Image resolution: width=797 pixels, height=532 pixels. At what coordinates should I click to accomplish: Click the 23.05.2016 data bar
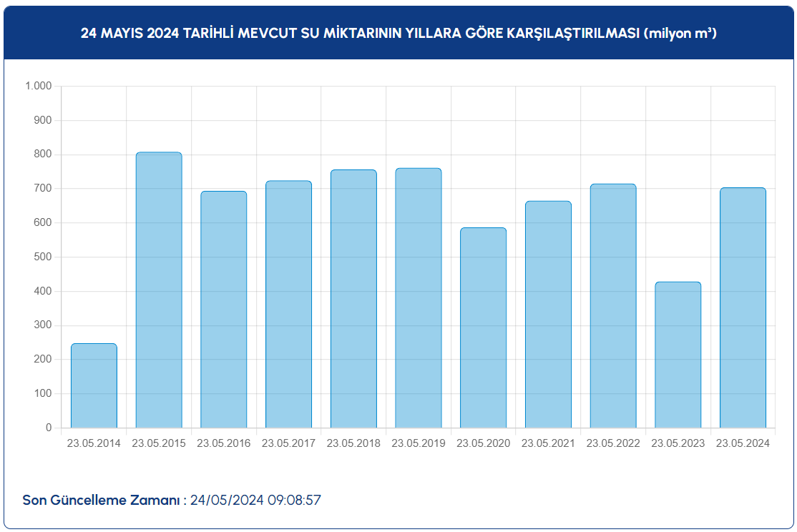(x=223, y=310)
